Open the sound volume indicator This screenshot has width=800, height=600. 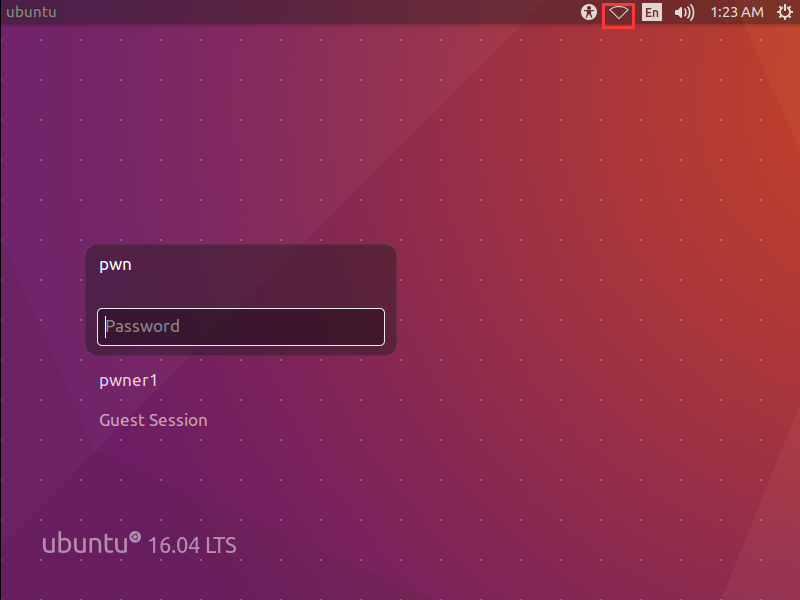pyautogui.click(x=684, y=12)
